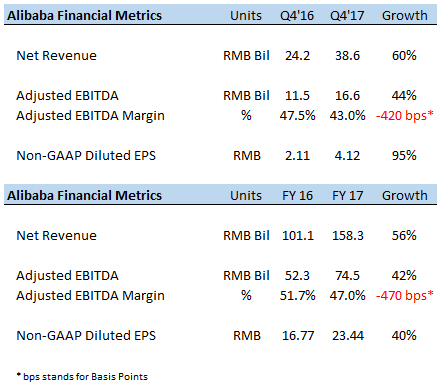Click the Q4'17 EBITDA margin 43.0%
Viewport: 440px width, 390px height.
pos(347,116)
